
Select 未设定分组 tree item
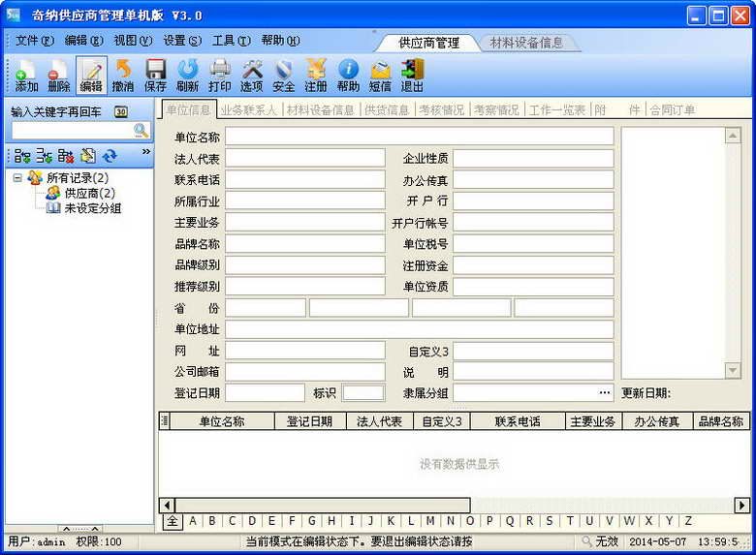point(93,208)
